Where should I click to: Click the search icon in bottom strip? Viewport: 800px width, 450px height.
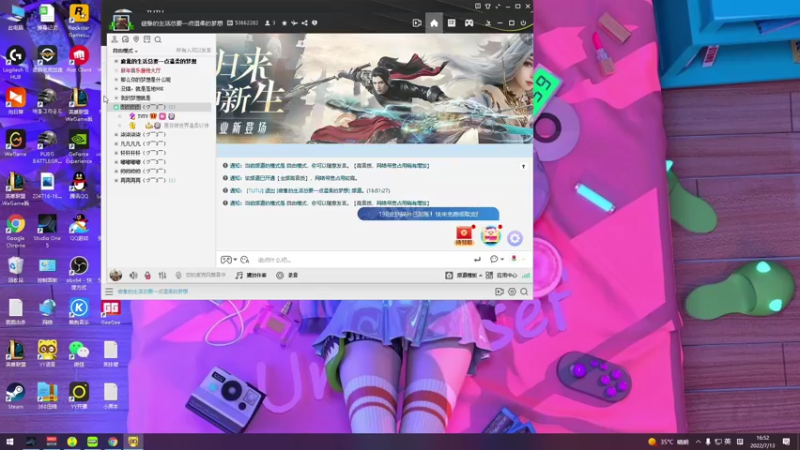(x=524, y=292)
